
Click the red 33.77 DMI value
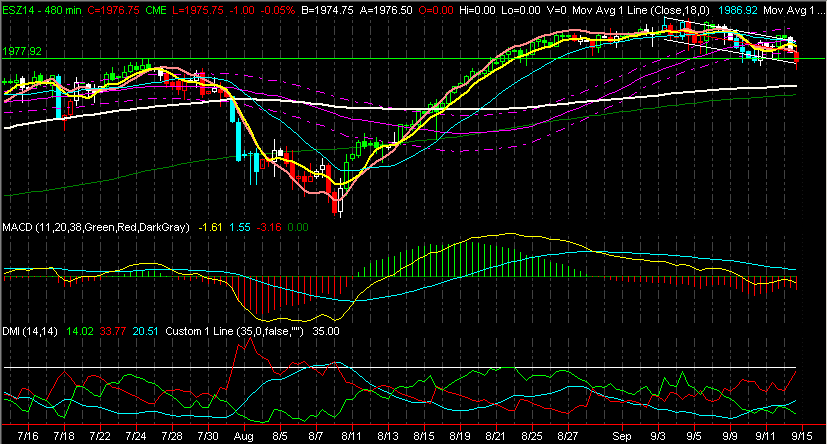[113, 331]
